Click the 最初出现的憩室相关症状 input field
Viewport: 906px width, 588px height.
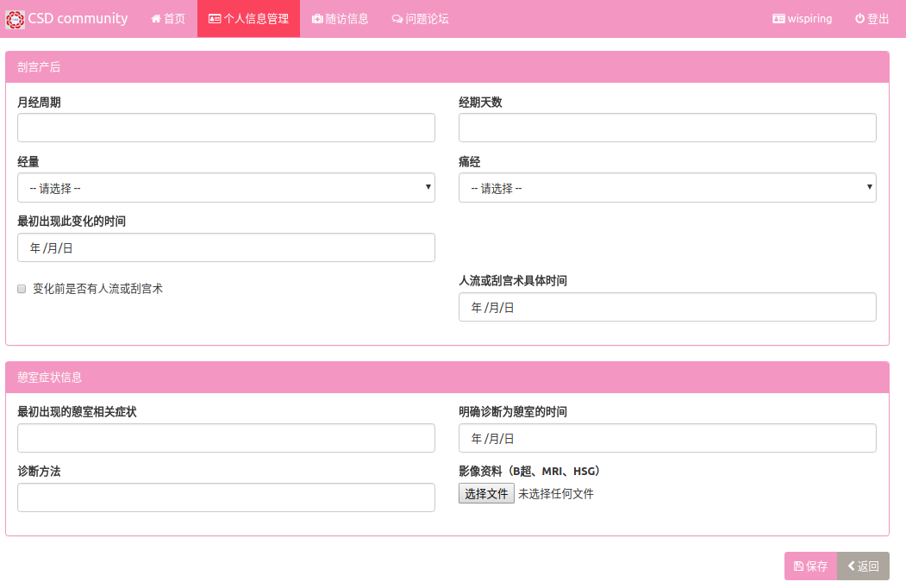(226, 438)
